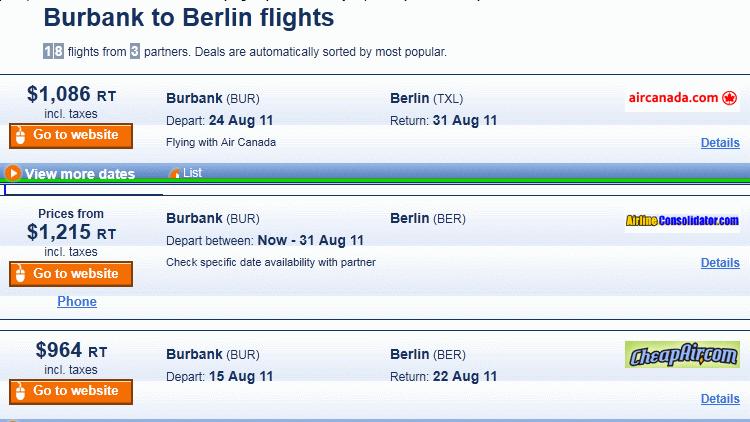Click the Phone link under $1,215 deal
The width and height of the screenshot is (750, 422).
[77, 301]
